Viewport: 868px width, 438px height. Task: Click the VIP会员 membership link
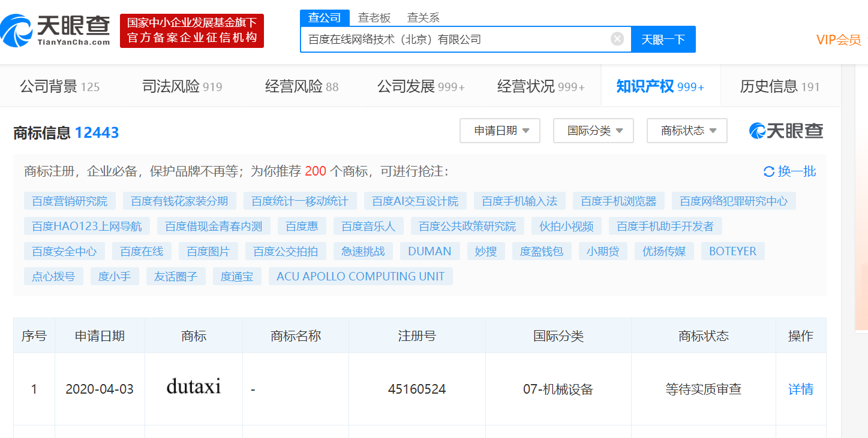click(x=837, y=38)
